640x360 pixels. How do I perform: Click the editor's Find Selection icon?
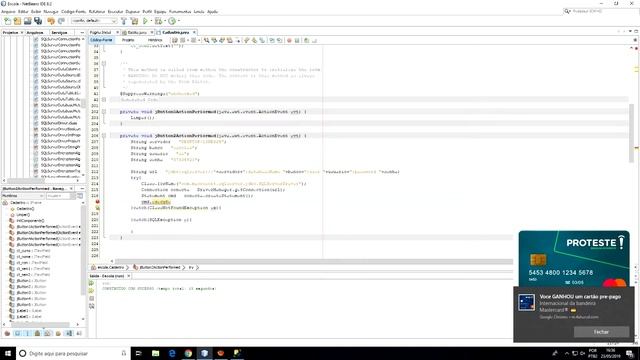click(207, 40)
